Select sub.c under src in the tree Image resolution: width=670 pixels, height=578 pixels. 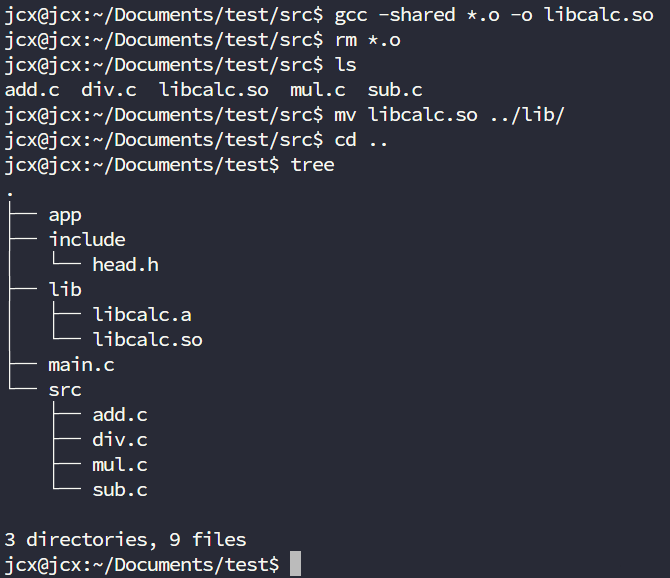coord(119,490)
